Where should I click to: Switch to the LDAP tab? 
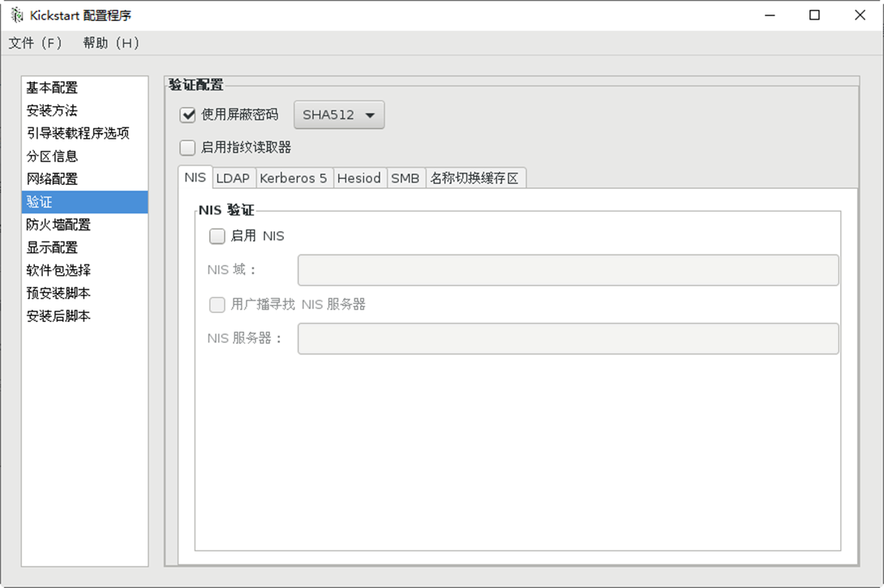click(x=233, y=178)
